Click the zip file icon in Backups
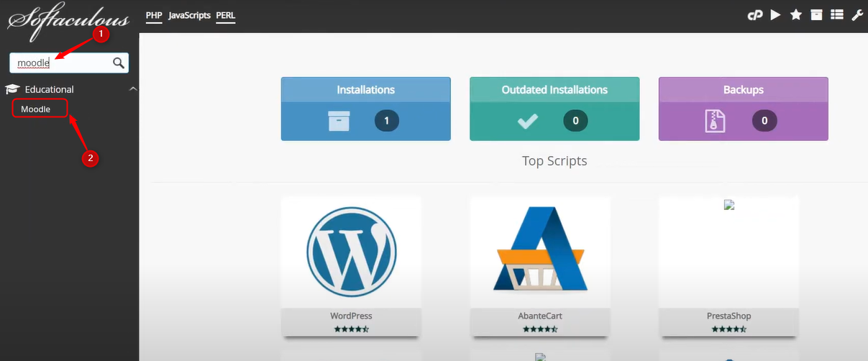Viewport: 868px width, 361px height. coord(715,121)
